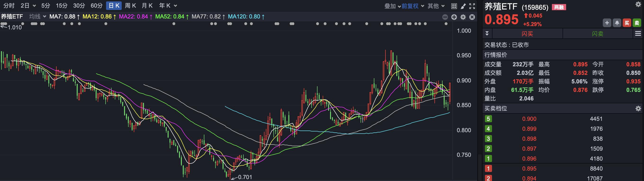Screen dimensions: 644x181
Task: Click the MA7: 0.88 label
Action: click(64, 17)
